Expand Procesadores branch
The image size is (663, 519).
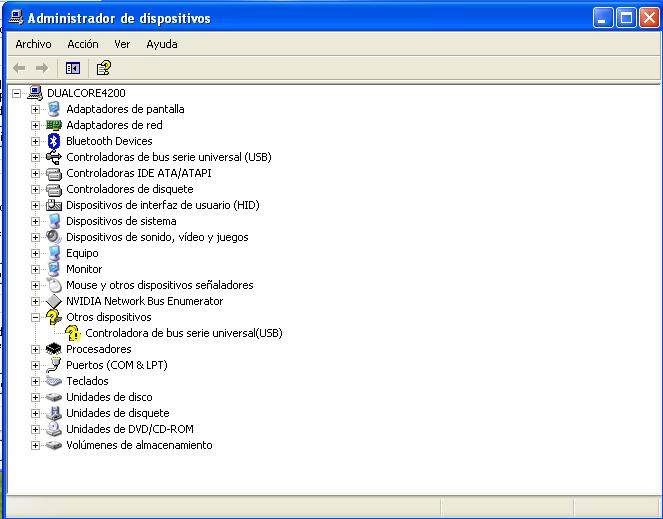coord(36,349)
